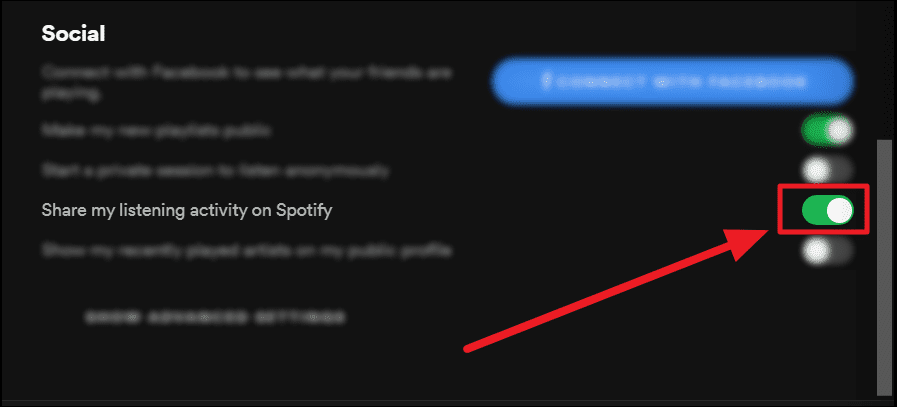Click the blue Connect with Facebook button
Viewport: 897px width, 407px height.
672,81
